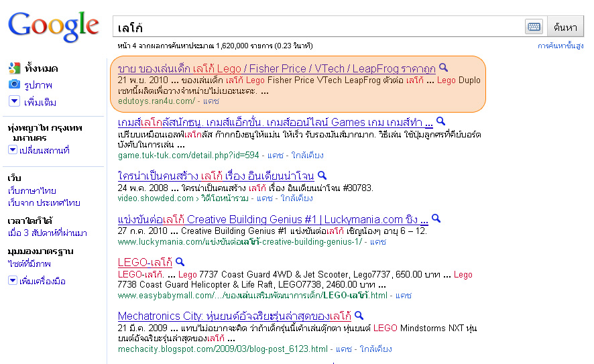The height and width of the screenshot is (364, 594).
Task: Select ไซต์ที่มีภาพ sites with images view
Action: click(x=29, y=263)
